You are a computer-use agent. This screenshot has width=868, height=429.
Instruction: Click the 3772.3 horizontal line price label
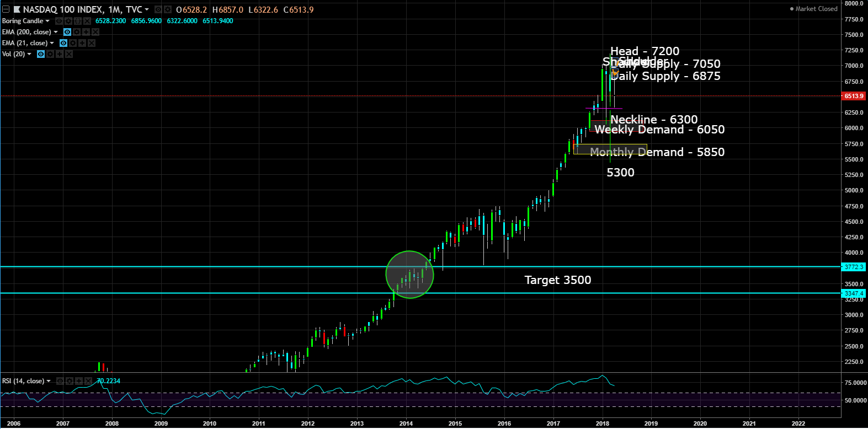pyautogui.click(x=853, y=267)
